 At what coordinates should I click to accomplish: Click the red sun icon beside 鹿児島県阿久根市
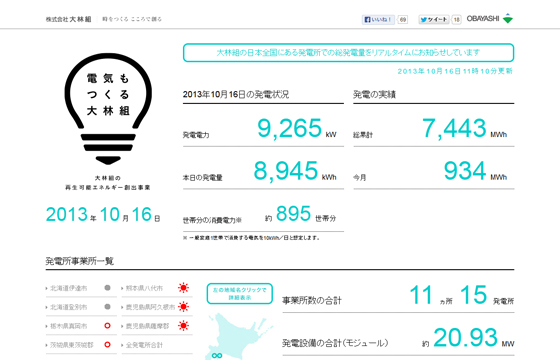coord(183,307)
